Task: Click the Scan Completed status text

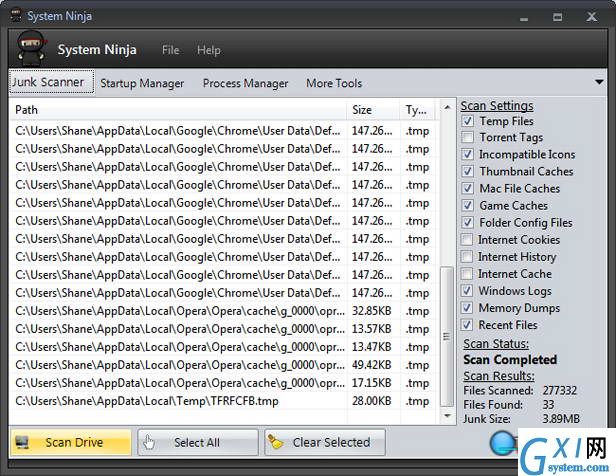Action: [510, 360]
